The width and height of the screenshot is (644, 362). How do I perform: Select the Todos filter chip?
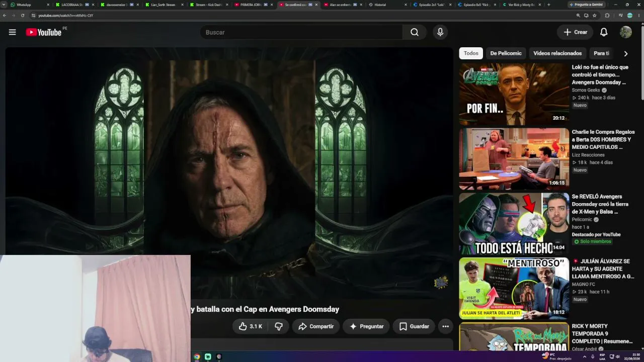[x=471, y=53]
